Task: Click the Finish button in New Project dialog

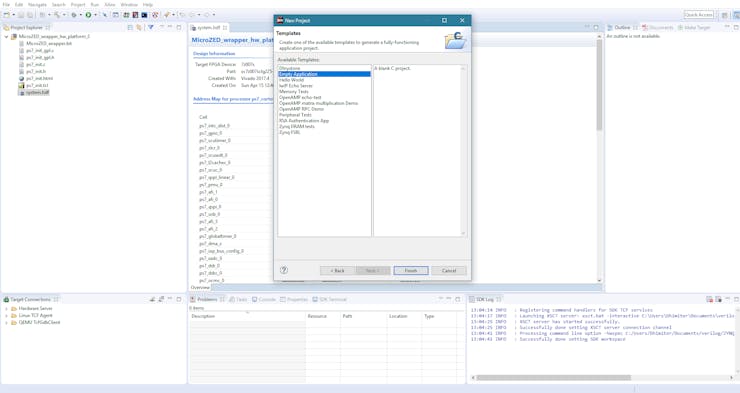Action: point(411,270)
